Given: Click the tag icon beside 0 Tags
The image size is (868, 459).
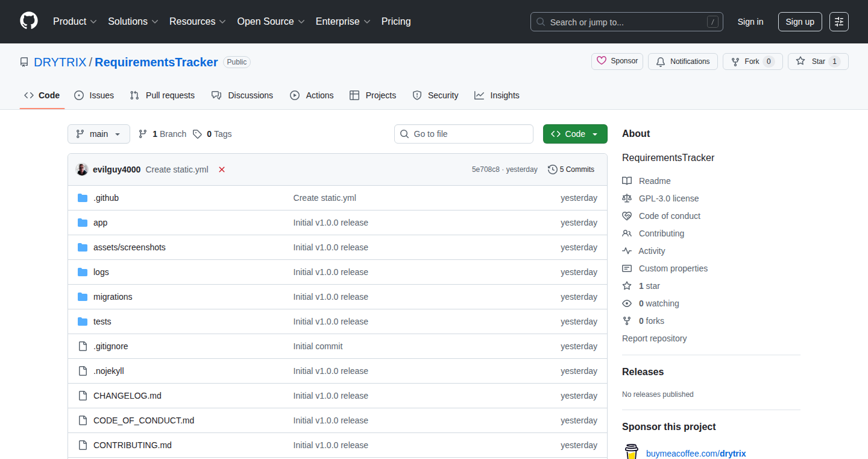Looking at the screenshot, I should (197, 134).
